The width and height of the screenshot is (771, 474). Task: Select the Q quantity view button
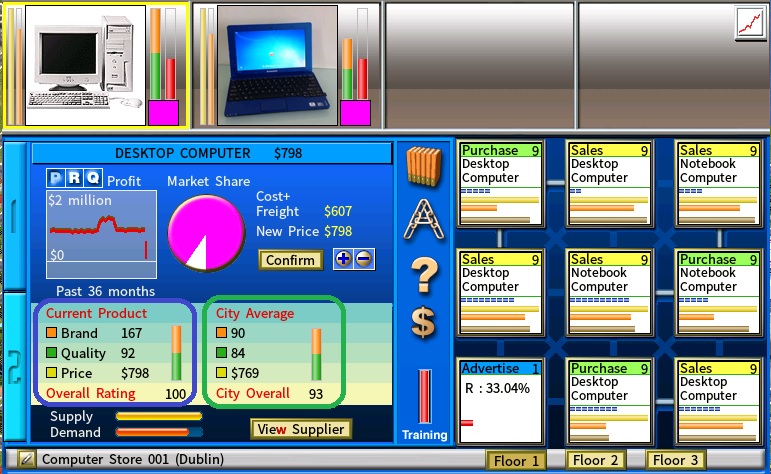coord(93,178)
